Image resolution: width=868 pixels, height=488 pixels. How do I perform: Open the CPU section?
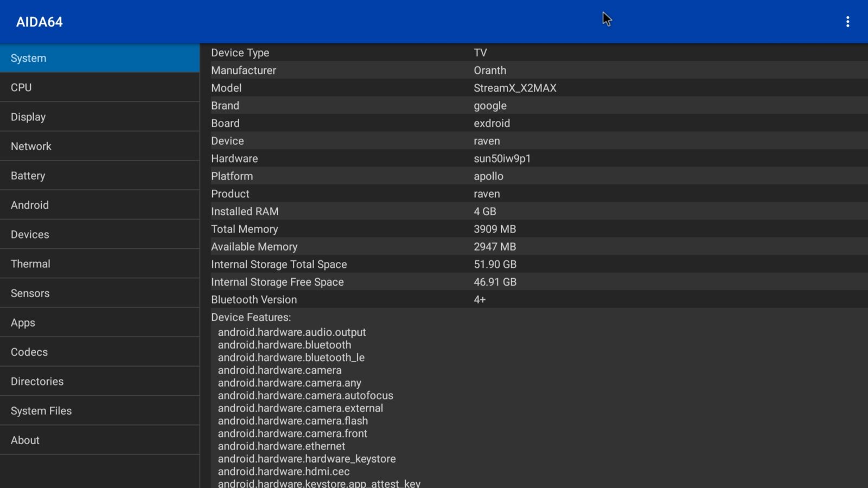pos(100,87)
